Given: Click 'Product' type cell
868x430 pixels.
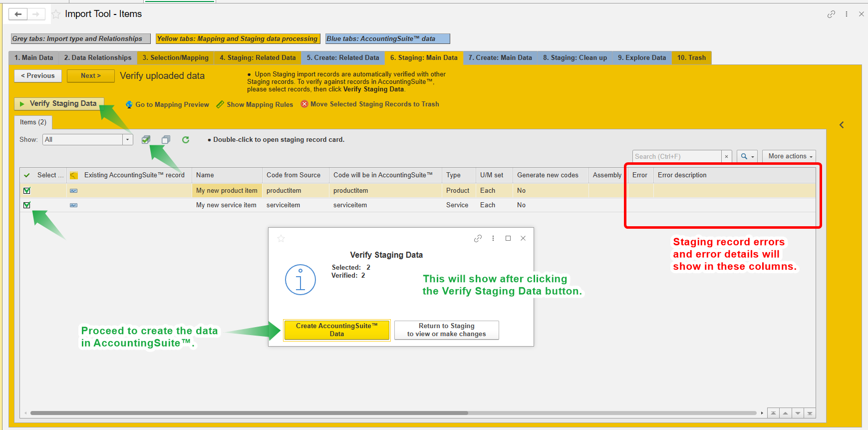Looking at the screenshot, I should point(459,191).
